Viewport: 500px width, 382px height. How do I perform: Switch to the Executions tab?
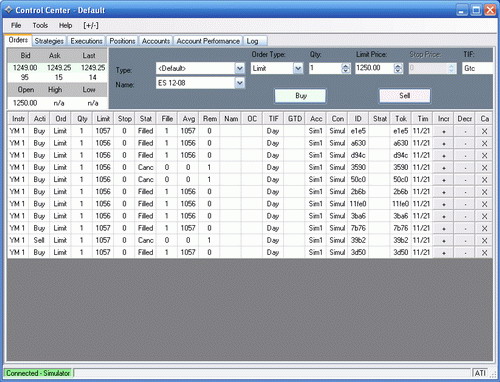(x=86, y=41)
